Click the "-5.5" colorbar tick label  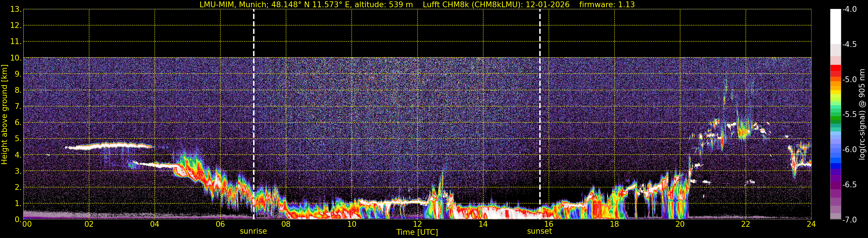click(850, 115)
